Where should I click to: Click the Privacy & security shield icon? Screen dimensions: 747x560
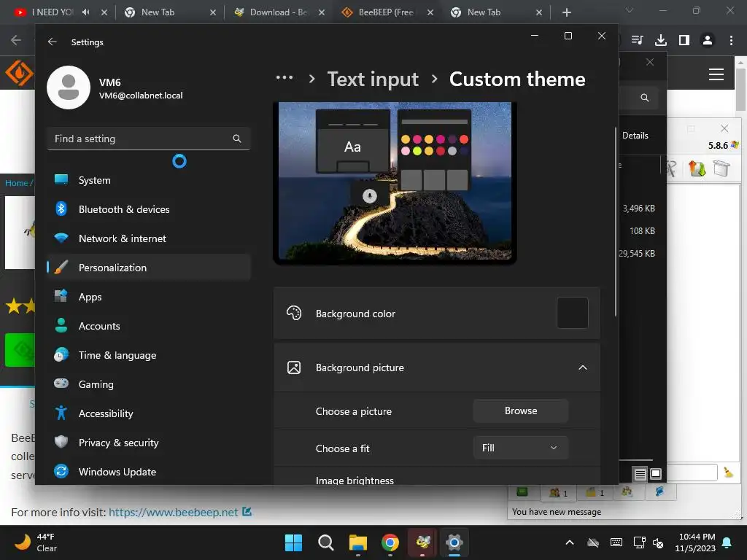click(61, 442)
